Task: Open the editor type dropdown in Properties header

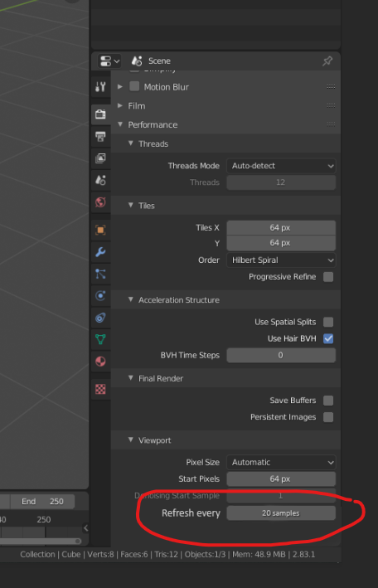Action: [x=109, y=61]
